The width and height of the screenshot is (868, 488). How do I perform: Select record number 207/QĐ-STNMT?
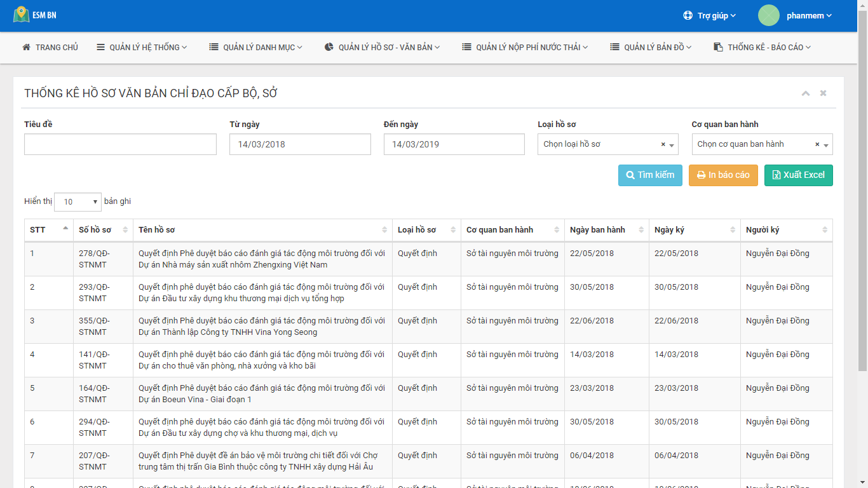(94, 461)
